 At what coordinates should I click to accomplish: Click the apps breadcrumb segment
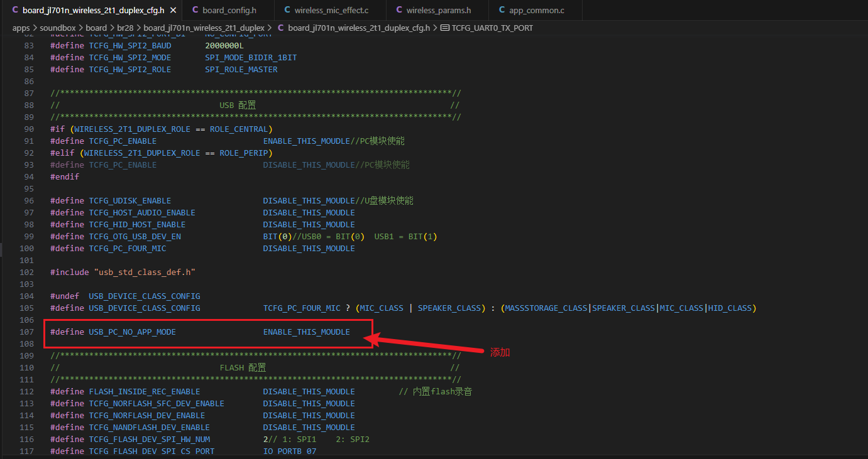21,28
